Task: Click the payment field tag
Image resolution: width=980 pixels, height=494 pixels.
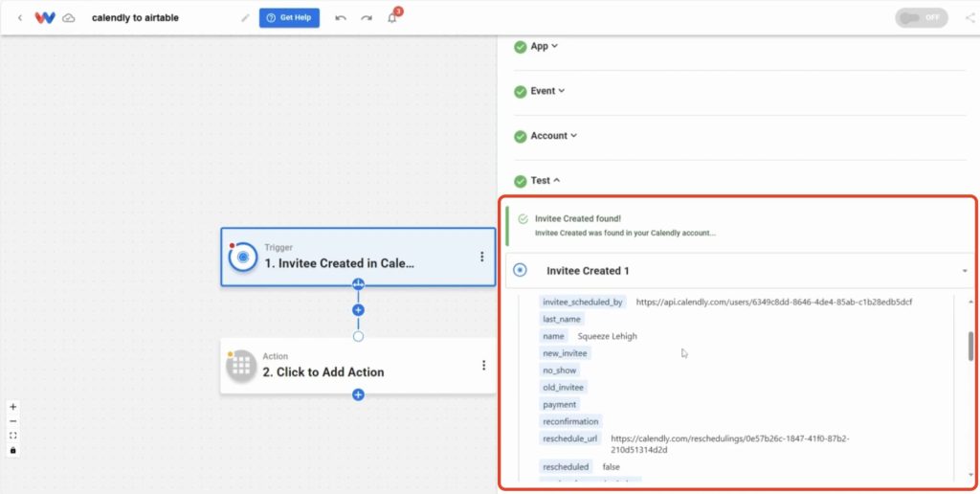Action: (x=559, y=405)
